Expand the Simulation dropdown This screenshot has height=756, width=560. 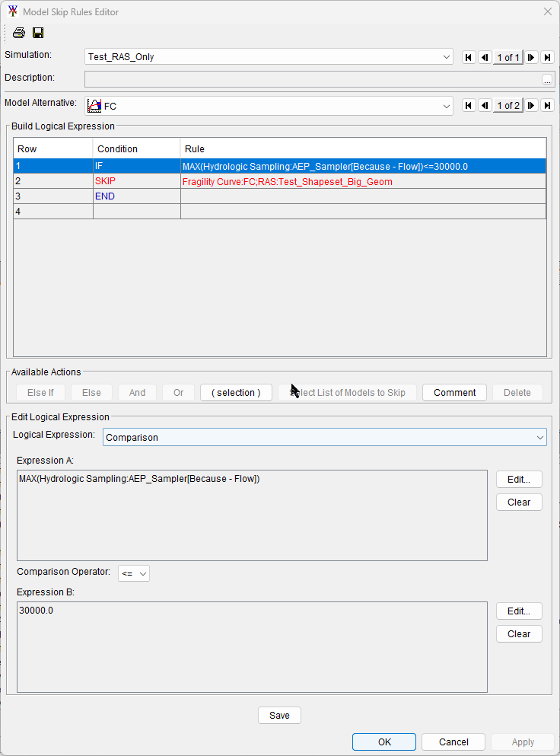pyautogui.click(x=447, y=57)
